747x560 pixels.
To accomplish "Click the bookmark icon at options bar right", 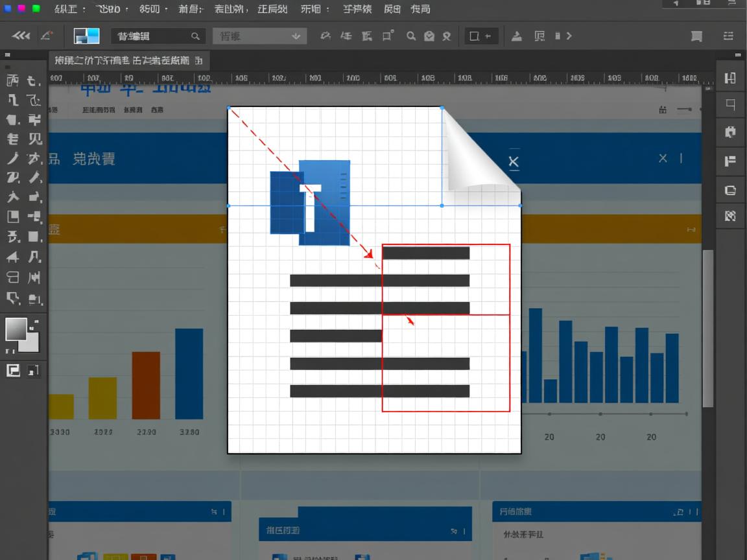I will pyautogui.click(x=696, y=36).
